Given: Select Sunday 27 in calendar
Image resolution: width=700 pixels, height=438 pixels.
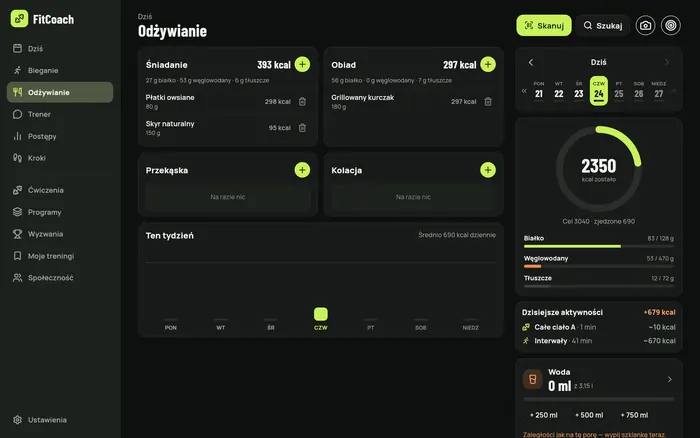Looking at the screenshot, I should [x=658, y=91].
